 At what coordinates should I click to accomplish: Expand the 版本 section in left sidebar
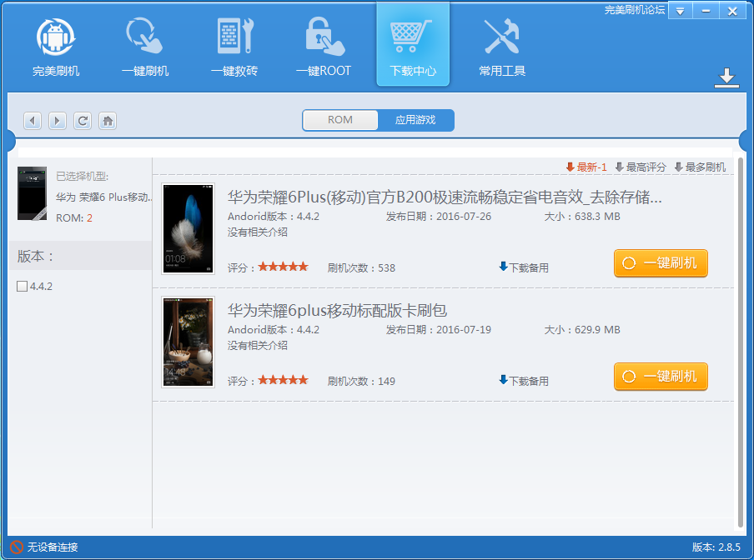pyautogui.click(x=30, y=256)
